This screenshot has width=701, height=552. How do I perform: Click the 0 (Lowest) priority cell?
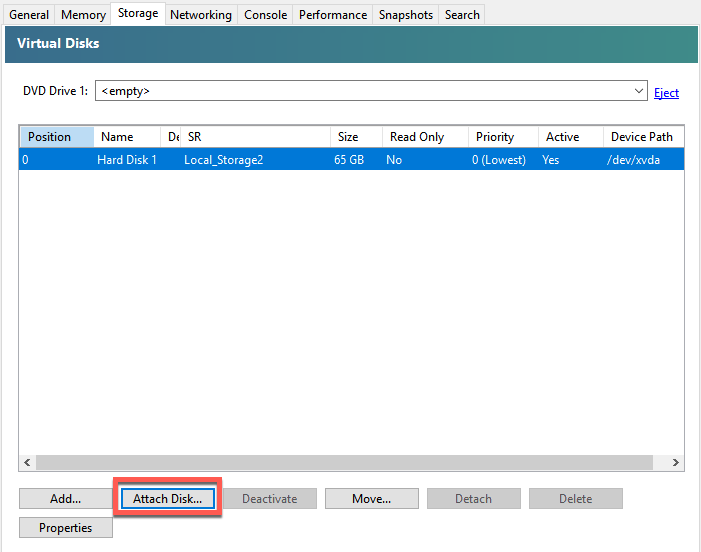499,160
